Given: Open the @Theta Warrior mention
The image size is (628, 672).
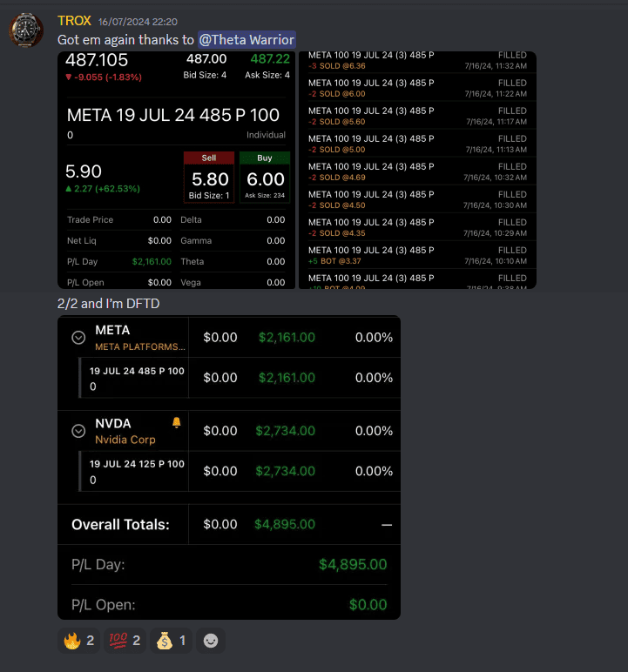Looking at the screenshot, I should coord(246,40).
